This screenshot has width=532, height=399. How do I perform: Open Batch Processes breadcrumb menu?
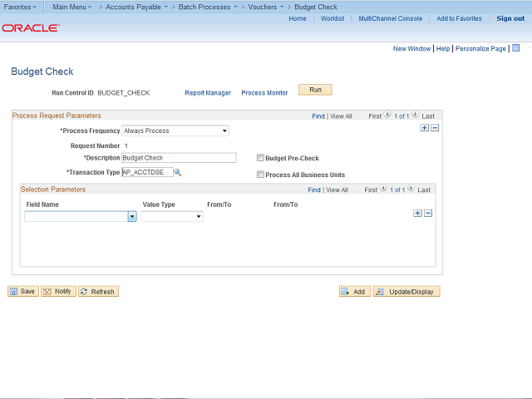click(x=208, y=7)
